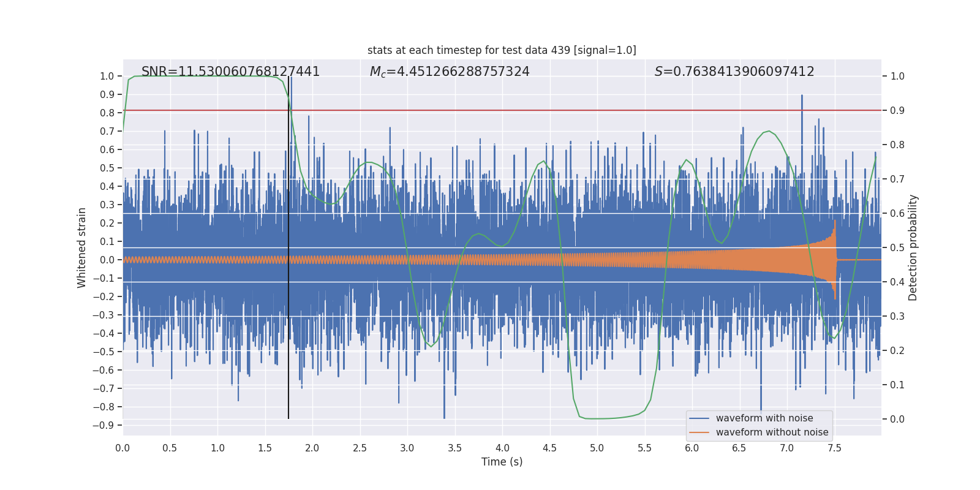
Task: Click the 0.1 tick on the right probability axis
Action: pos(897,385)
